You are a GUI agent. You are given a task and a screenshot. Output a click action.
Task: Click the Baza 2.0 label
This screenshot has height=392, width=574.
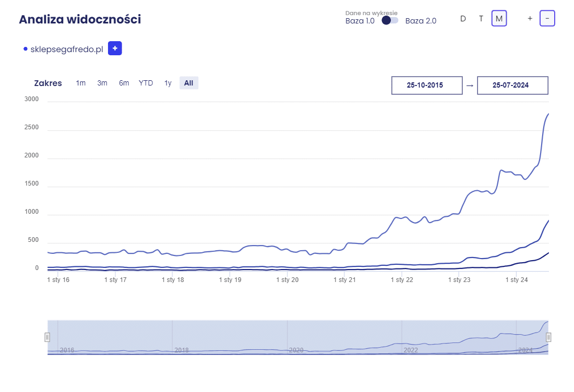(x=421, y=21)
